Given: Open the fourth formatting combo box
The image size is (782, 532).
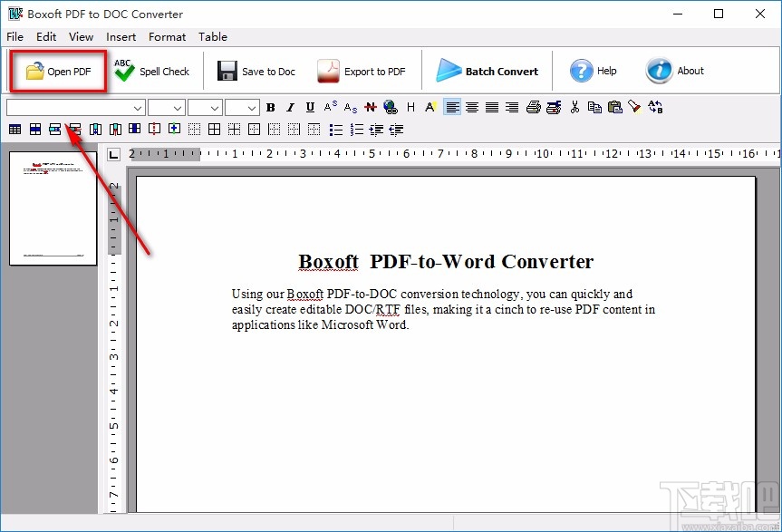Looking at the screenshot, I should (253, 107).
